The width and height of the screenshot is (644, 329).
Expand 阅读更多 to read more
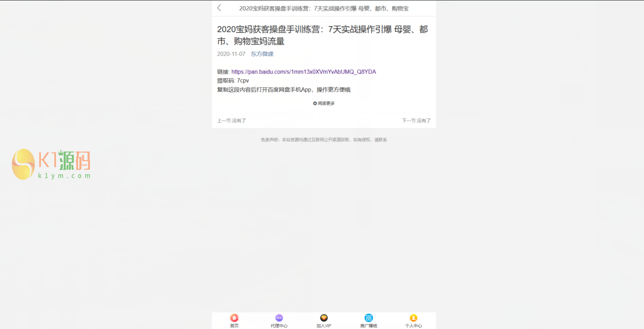tap(324, 103)
